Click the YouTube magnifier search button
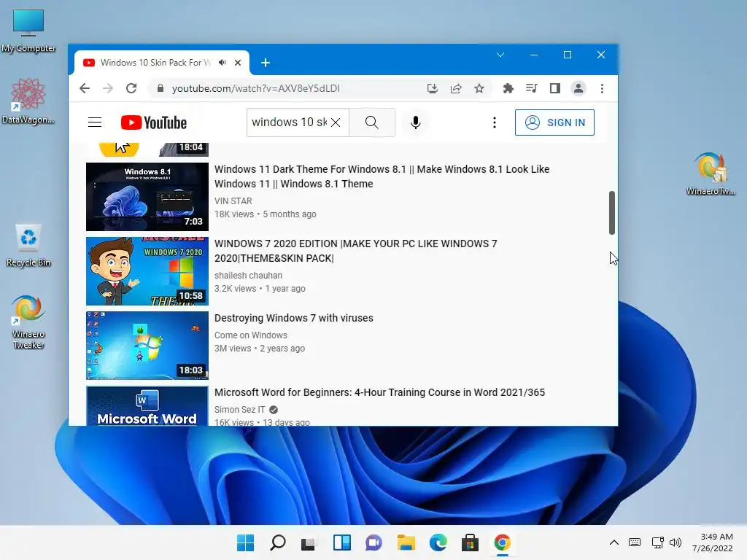 (372, 122)
